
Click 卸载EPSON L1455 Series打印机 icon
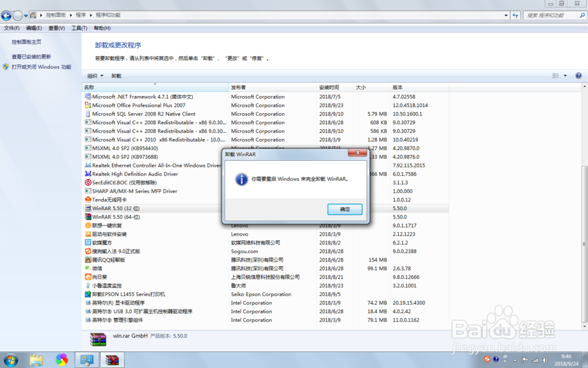coord(88,294)
